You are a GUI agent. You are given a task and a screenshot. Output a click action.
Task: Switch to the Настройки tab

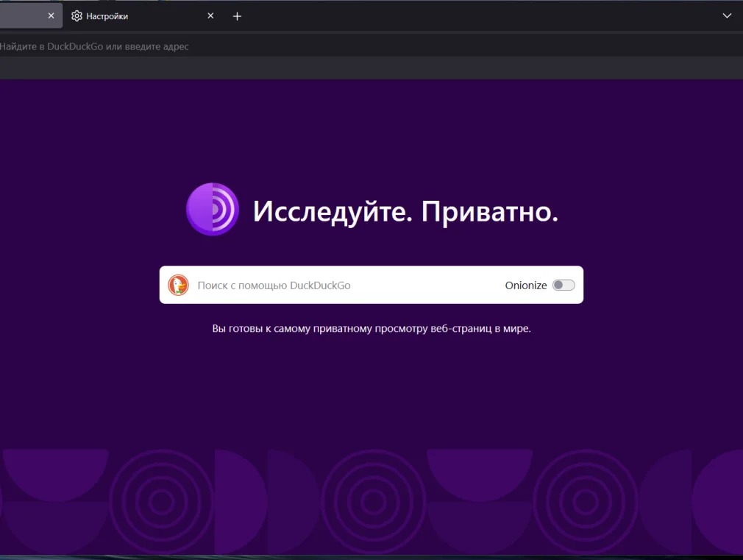point(132,16)
